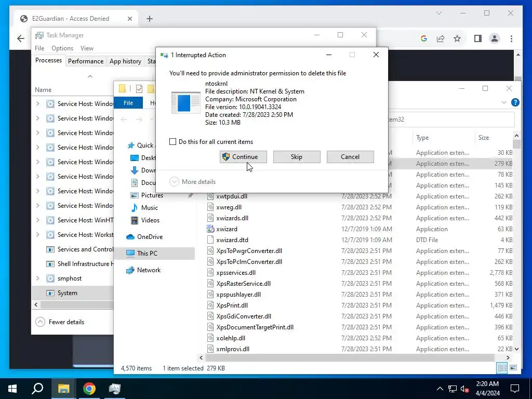Expand the Explorer ribbon chevron

coord(504,102)
